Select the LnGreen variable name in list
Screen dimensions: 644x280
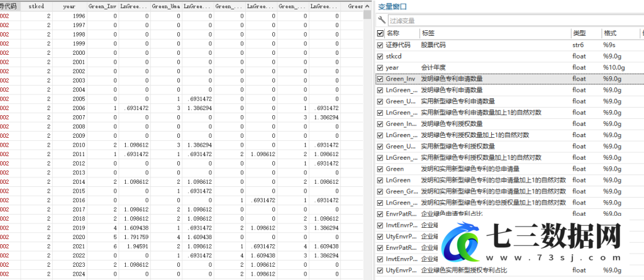[398, 180]
